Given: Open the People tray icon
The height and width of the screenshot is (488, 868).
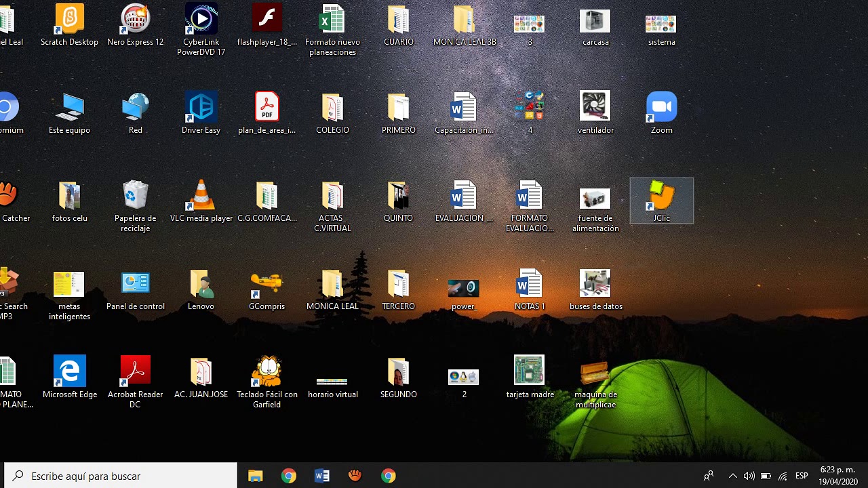Looking at the screenshot, I should (709, 476).
